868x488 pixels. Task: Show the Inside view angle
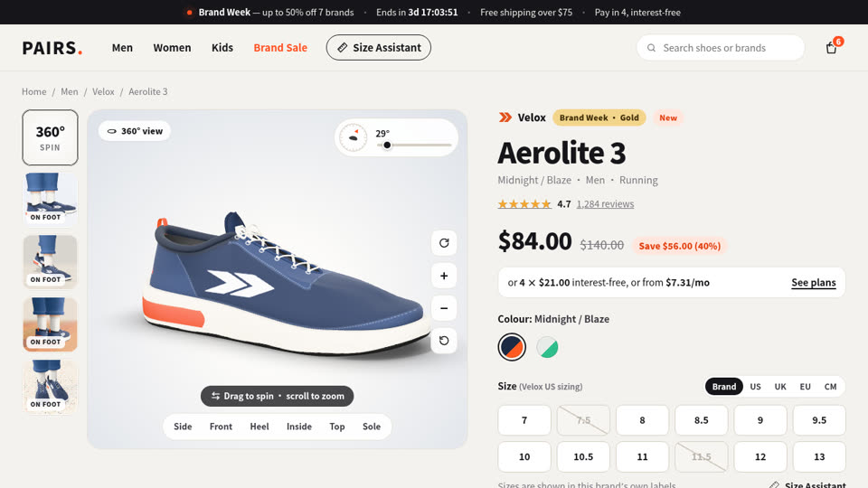(299, 427)
